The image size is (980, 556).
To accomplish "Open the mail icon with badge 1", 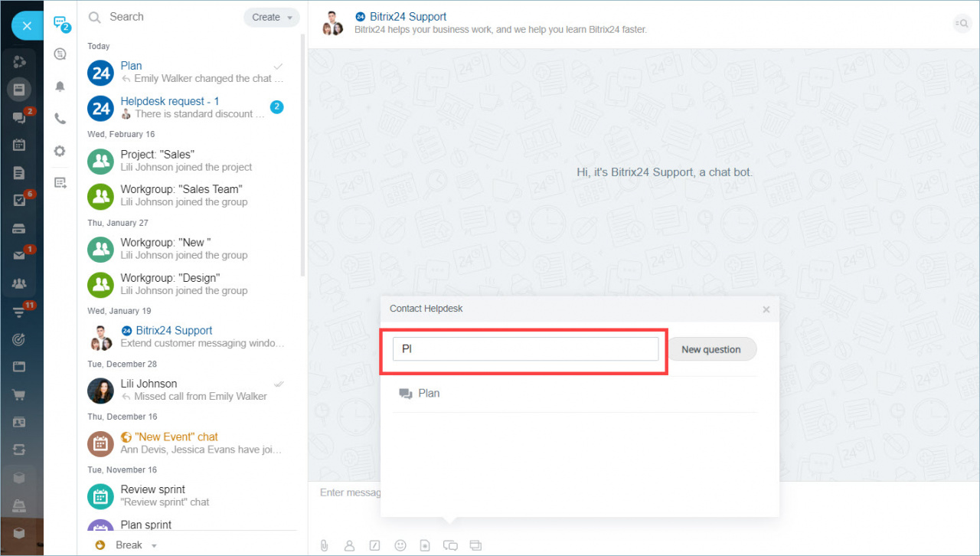I will click(x=20, y=255).
